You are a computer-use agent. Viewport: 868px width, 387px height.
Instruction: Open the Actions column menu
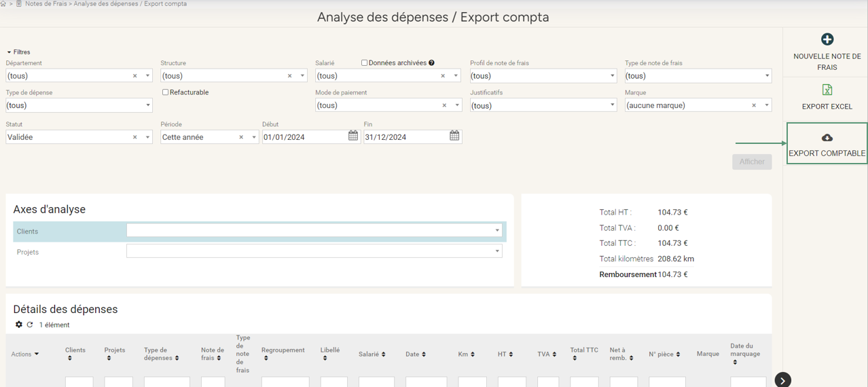25,354
